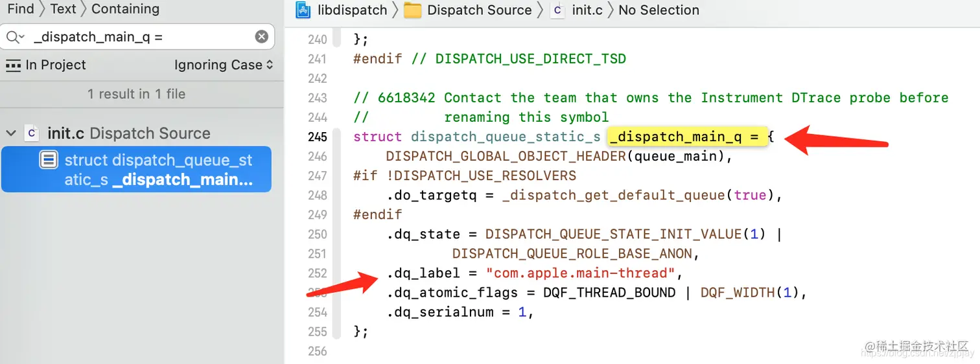Click No Selection in the jump bar
This screenshot has width=980, height=364.
pyautogui.click(x=659, y=10)
